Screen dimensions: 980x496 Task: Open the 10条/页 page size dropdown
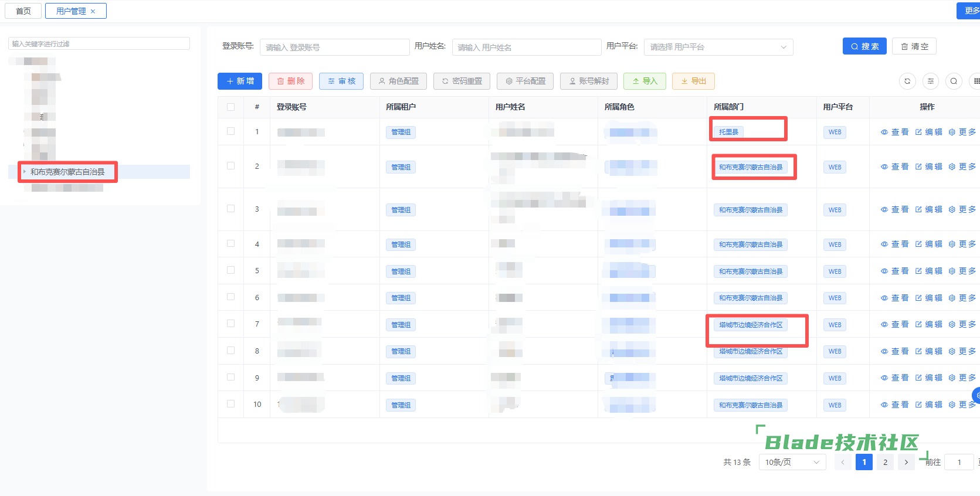coord(792,462)
